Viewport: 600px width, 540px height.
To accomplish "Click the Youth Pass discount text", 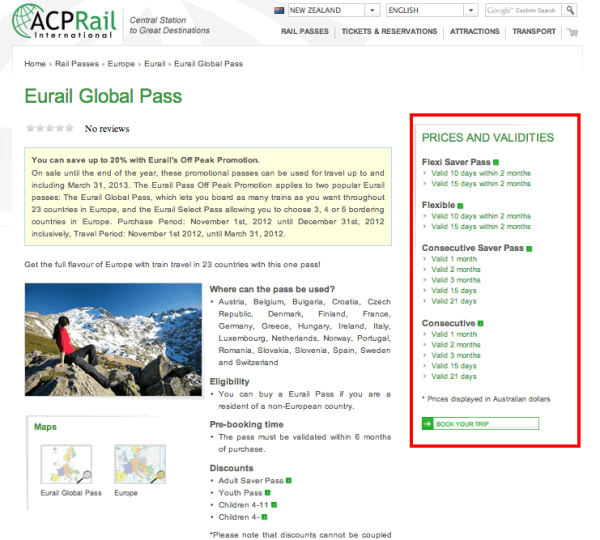I will click(x=240, y=493).
